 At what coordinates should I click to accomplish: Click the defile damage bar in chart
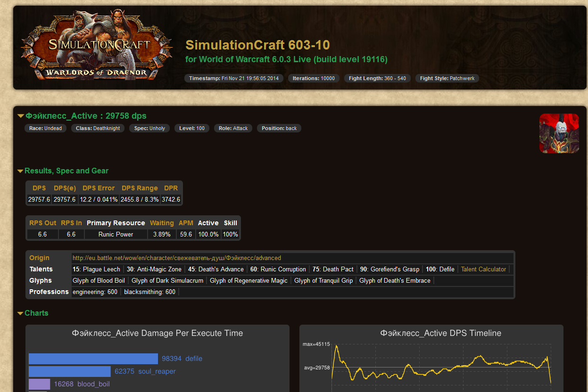click(93, 359)
